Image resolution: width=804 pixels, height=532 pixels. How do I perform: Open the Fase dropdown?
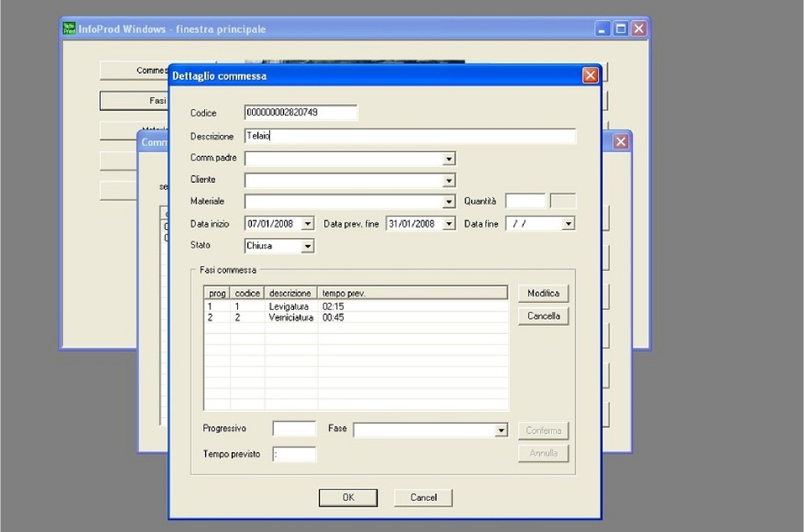501,431
